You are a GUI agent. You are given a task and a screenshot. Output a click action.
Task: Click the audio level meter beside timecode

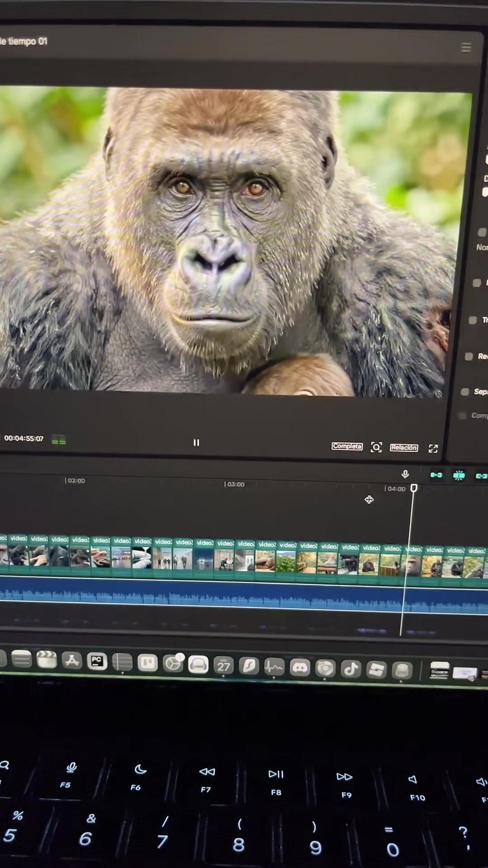(x=59, y=440)
